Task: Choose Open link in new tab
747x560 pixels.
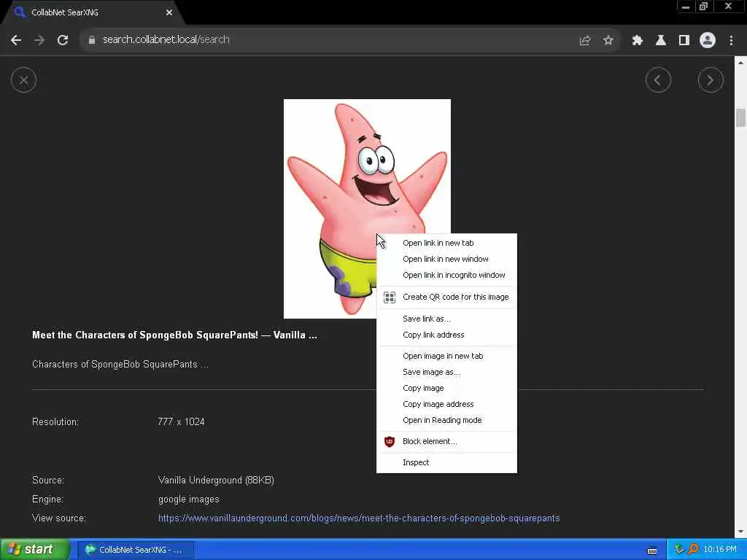Action: coord(446,243)
